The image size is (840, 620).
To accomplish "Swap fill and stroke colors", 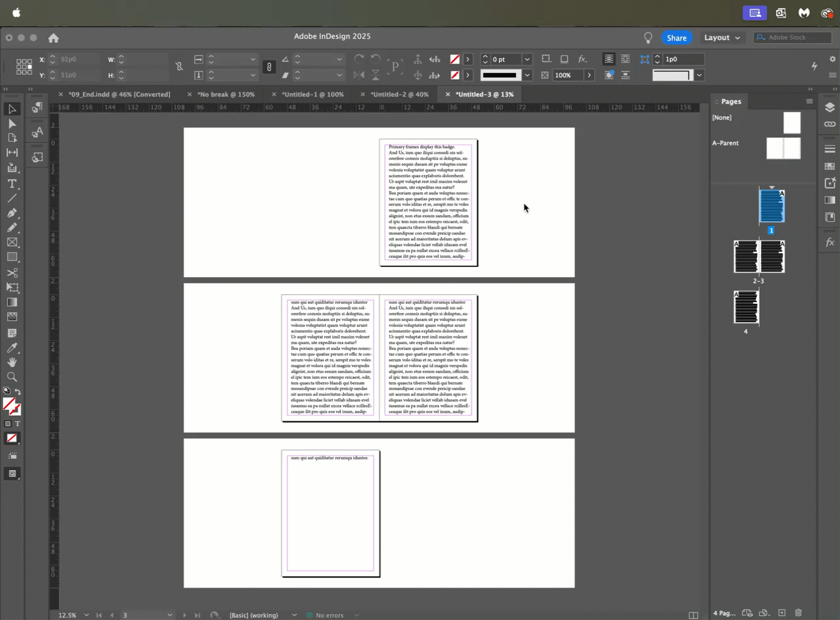I will click(18, 392).
